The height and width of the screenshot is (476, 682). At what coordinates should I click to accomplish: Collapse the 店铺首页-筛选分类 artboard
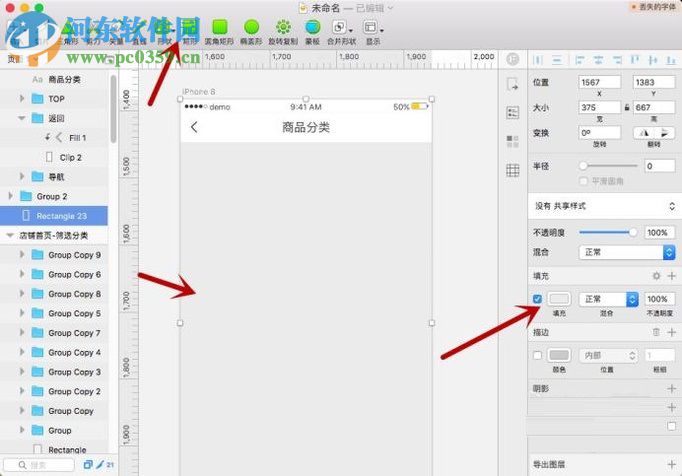10,235
